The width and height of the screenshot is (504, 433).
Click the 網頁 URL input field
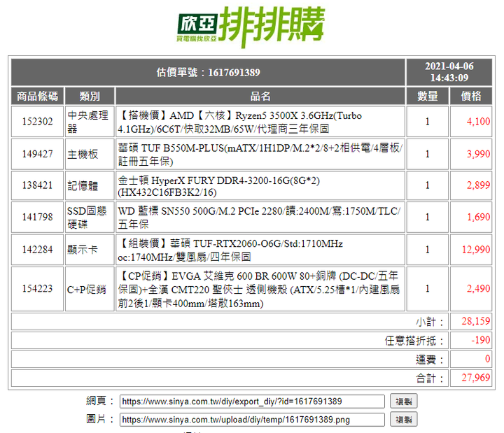[x=252, y=402]
